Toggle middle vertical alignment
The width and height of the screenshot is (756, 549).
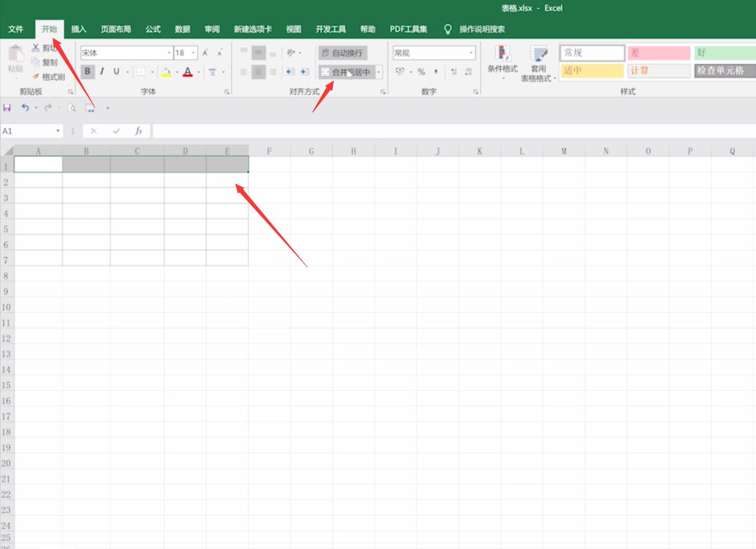(258, 53)
